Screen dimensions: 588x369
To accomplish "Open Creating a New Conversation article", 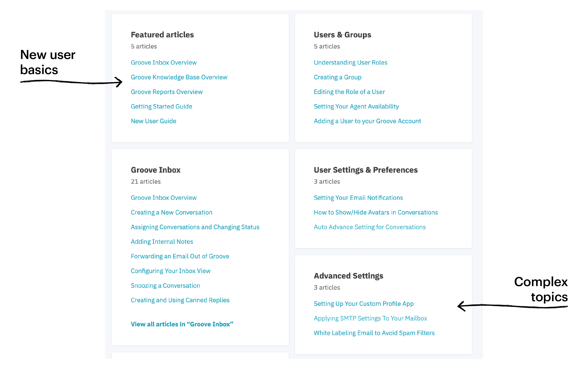I will coord(171,212).
